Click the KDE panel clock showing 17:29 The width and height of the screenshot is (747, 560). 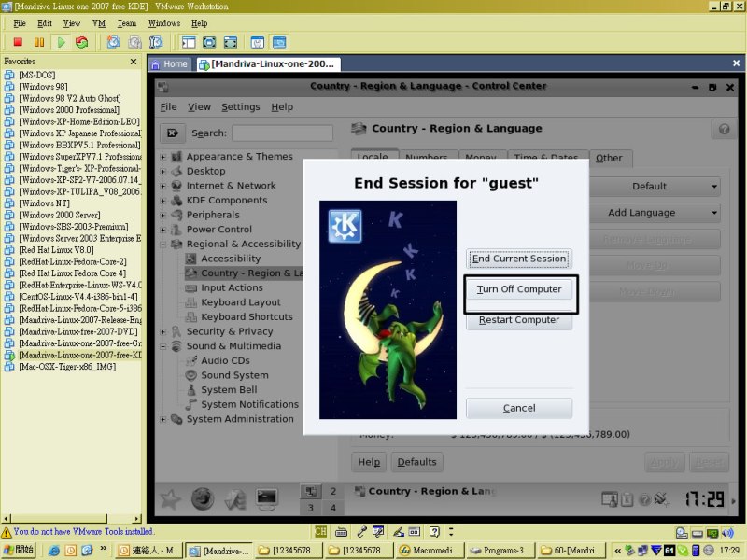point(705,499)
